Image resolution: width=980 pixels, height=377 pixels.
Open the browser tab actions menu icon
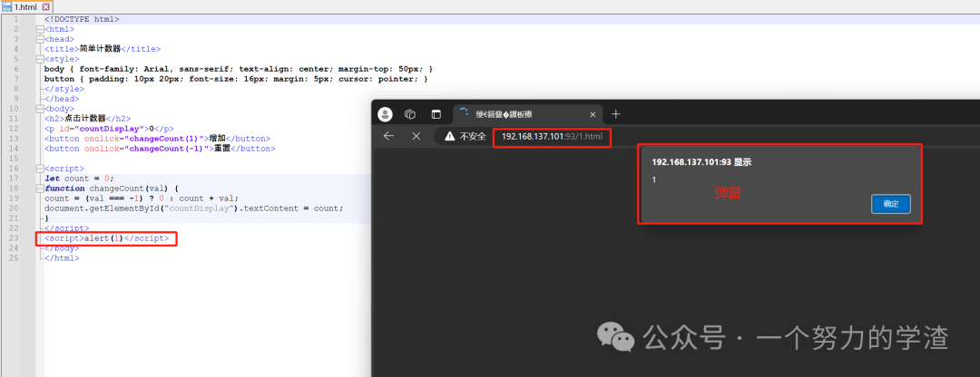click(436, 114)
